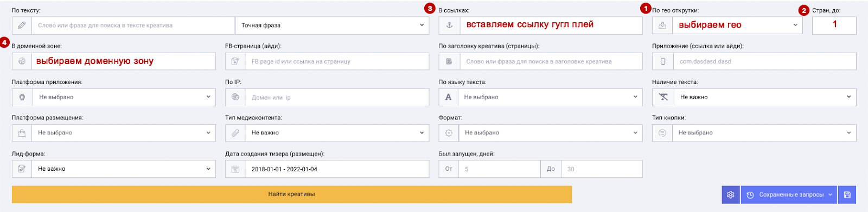Click the 'По тексту:' label

click(x=26, y=10)
